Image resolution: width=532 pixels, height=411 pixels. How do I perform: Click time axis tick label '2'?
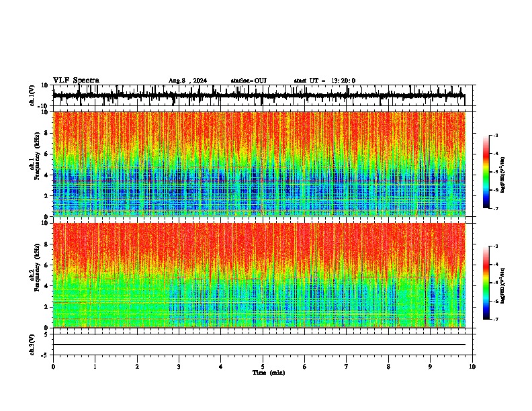[x=137, y=367]
